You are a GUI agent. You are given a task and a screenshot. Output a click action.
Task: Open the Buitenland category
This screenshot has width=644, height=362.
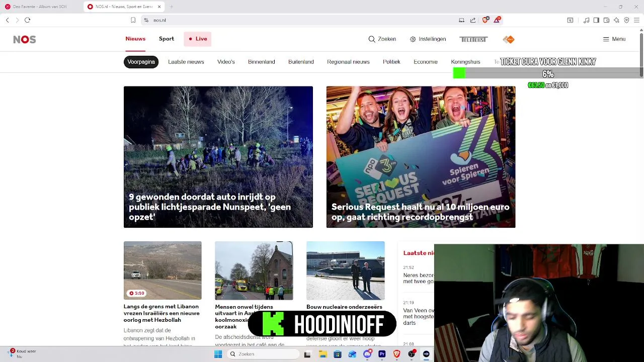coord(301,62)
